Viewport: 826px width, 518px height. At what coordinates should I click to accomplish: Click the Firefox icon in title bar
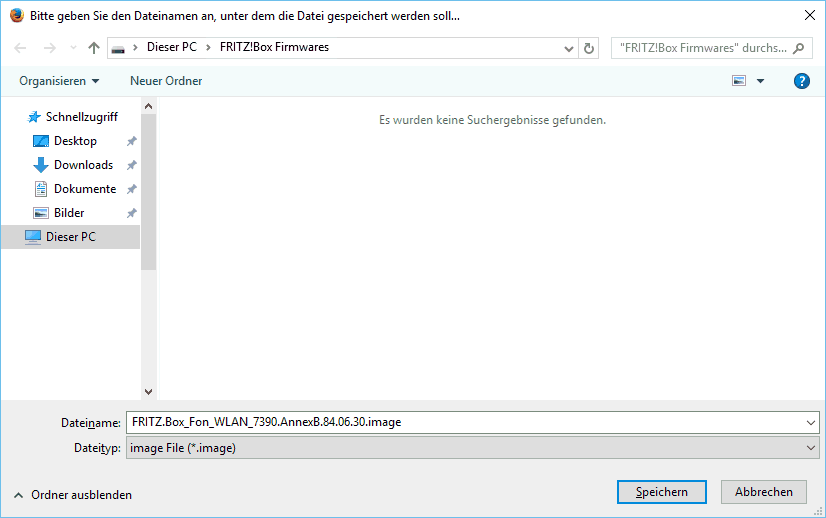(17, 15)
